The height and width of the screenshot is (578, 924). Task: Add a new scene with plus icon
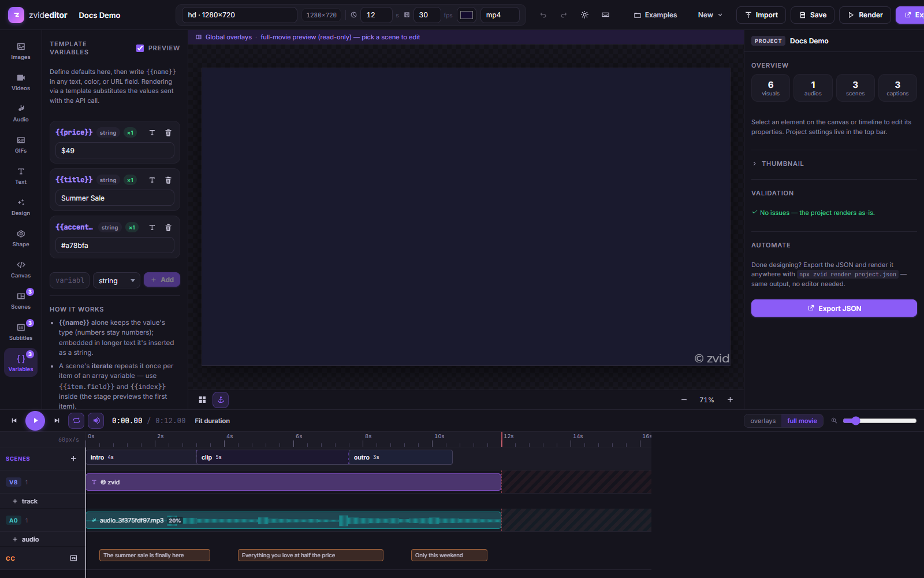click(x=73, y=458)
